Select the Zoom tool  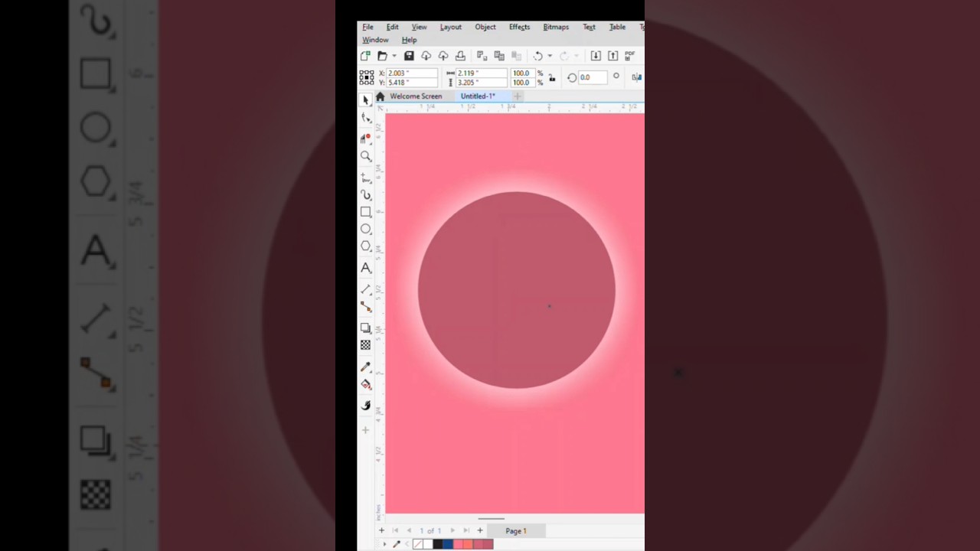tap(366, 156)
